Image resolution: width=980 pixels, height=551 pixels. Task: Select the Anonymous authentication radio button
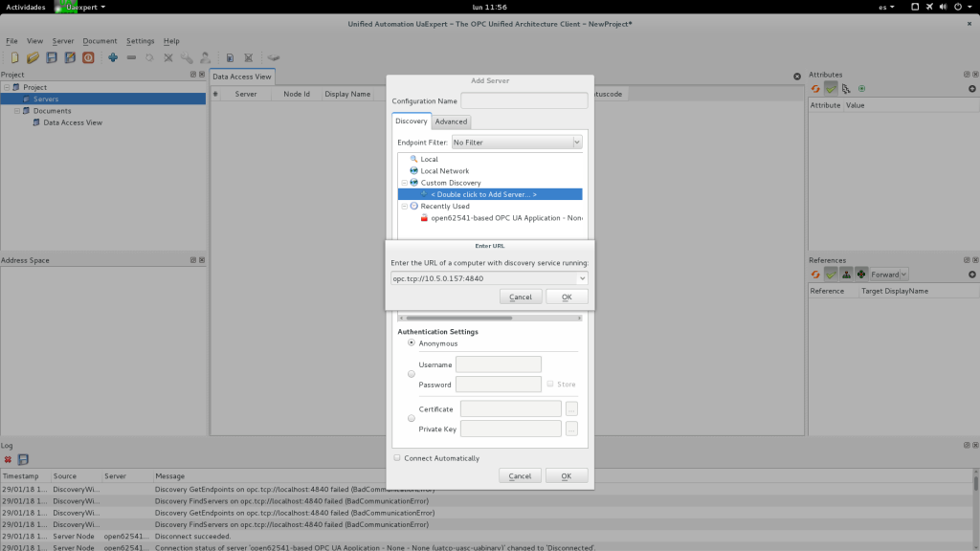(x=412, y=343)
